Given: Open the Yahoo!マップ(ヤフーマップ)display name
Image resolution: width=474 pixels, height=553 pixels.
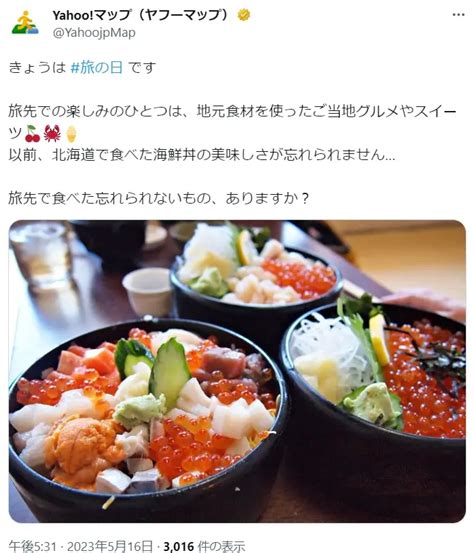Looking at the screenshot, I should tap(140, 15).
